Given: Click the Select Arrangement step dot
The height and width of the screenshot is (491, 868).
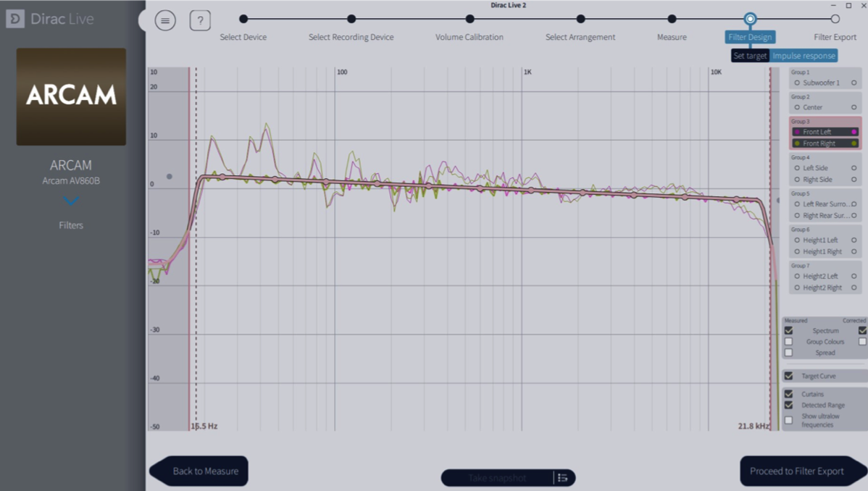Looking at the screenshot, I should point(580,19).
